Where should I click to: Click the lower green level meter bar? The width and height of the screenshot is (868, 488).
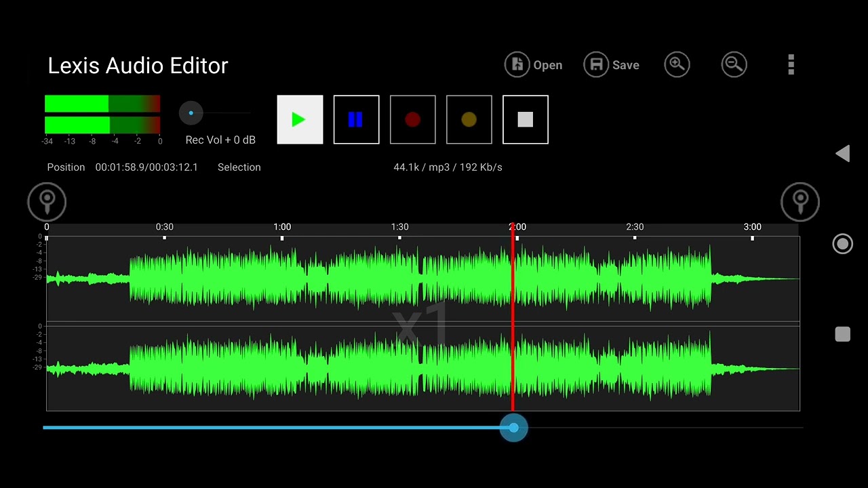coord(102,125)
